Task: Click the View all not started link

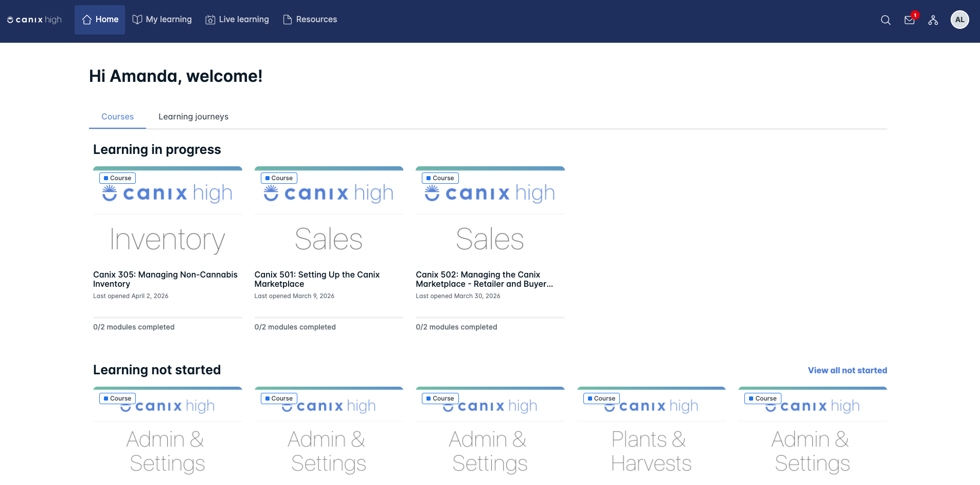Action: (847, 370)
